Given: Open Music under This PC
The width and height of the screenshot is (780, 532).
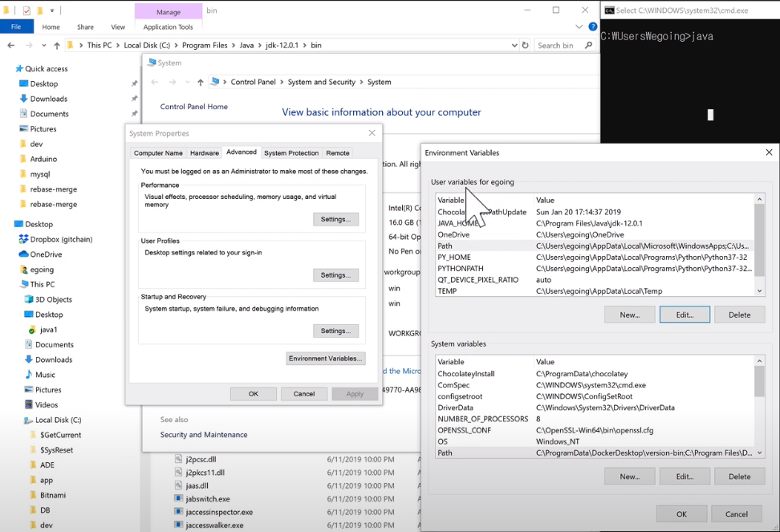Looking at the screenshot, I should pyautogui.click(x=45, y=375).
